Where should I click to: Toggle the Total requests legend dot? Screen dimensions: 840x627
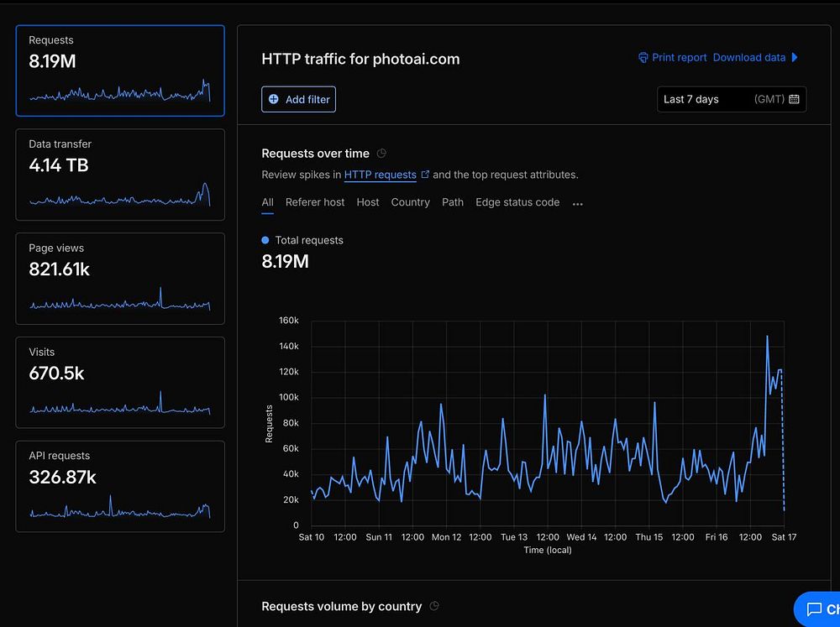click(266, 240)
